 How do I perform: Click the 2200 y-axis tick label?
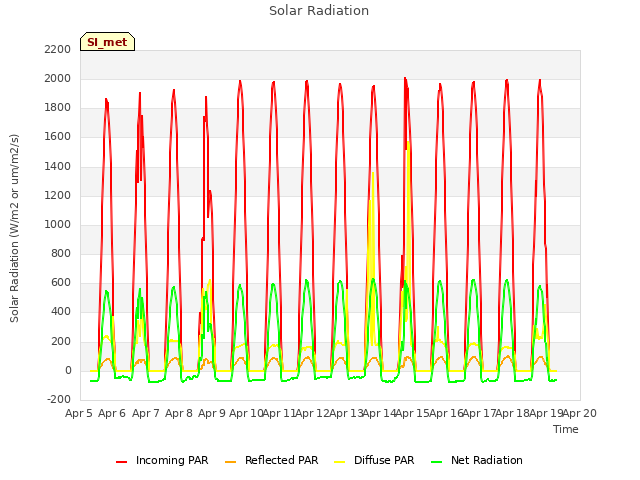tap(58, 49)
